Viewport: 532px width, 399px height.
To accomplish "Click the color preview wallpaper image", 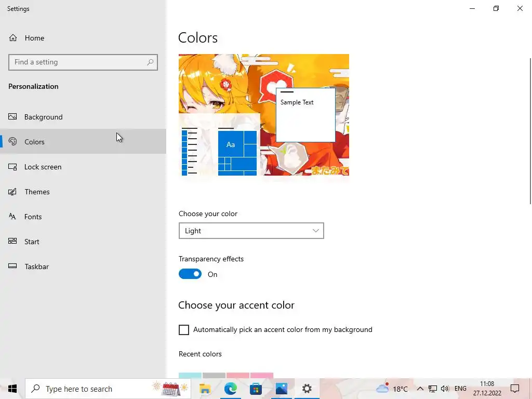I will tap(264, 115).
